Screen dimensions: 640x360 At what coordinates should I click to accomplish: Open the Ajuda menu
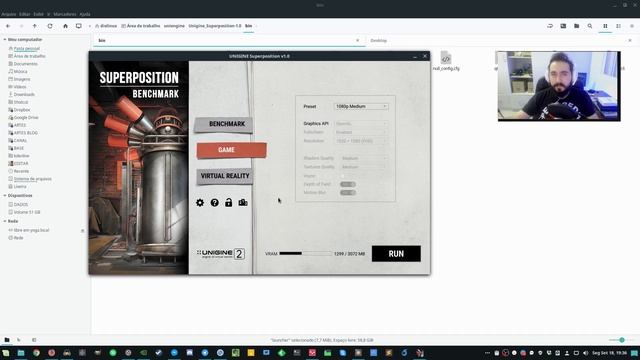[85, 14]
